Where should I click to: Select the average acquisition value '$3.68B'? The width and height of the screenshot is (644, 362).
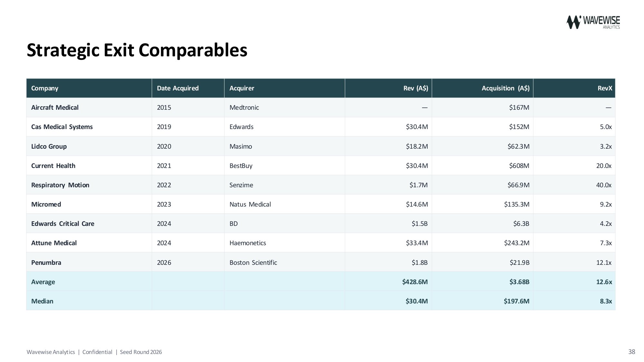coord(519,282)
